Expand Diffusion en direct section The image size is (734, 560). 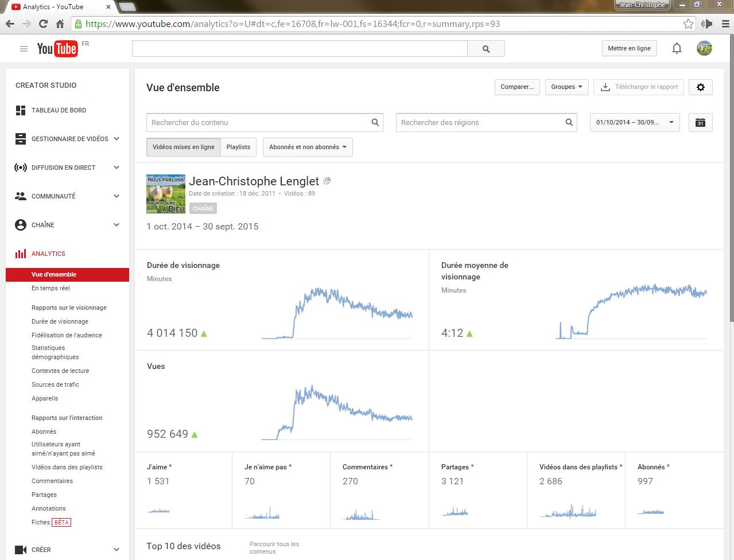[116, 168]
